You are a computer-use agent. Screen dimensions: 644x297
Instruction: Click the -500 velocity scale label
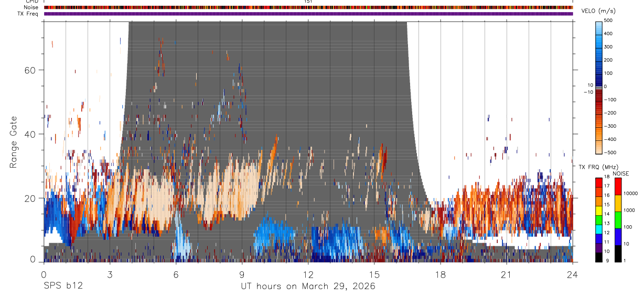(609, 152)
